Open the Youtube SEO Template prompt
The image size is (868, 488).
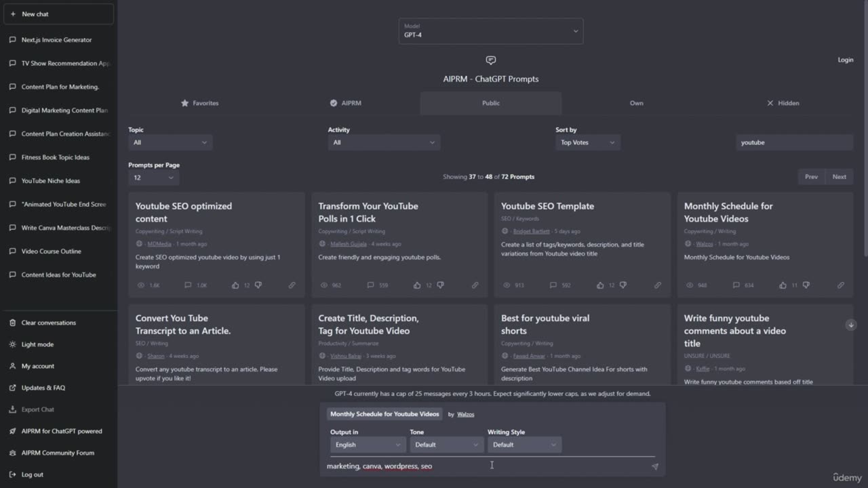coord(547,206)
